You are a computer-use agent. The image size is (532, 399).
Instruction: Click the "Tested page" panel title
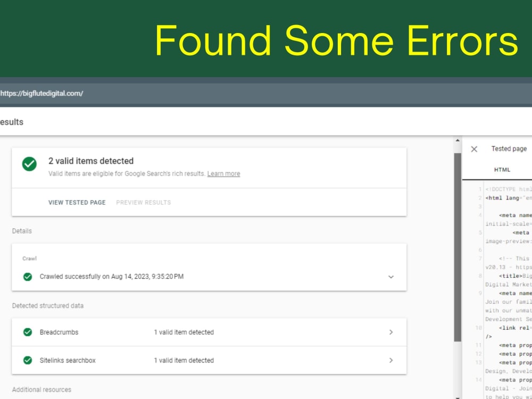click(509, 149)
